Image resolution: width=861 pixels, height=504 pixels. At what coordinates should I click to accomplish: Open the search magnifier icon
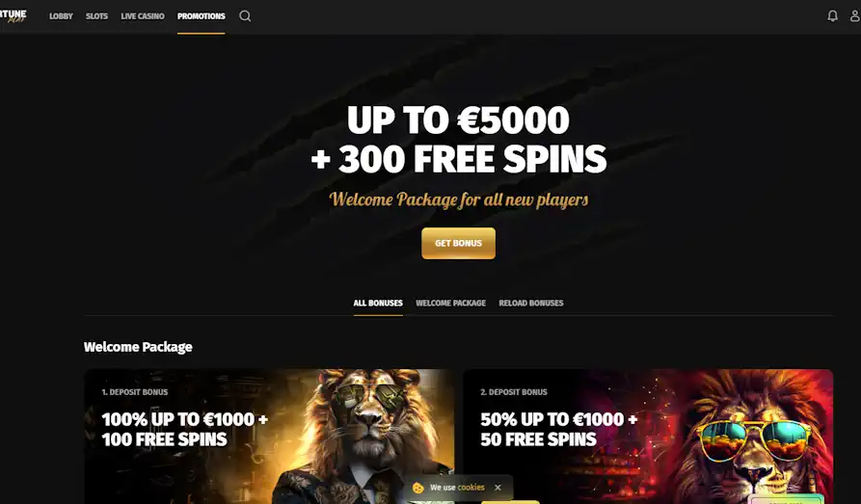(x=245, y=16)
